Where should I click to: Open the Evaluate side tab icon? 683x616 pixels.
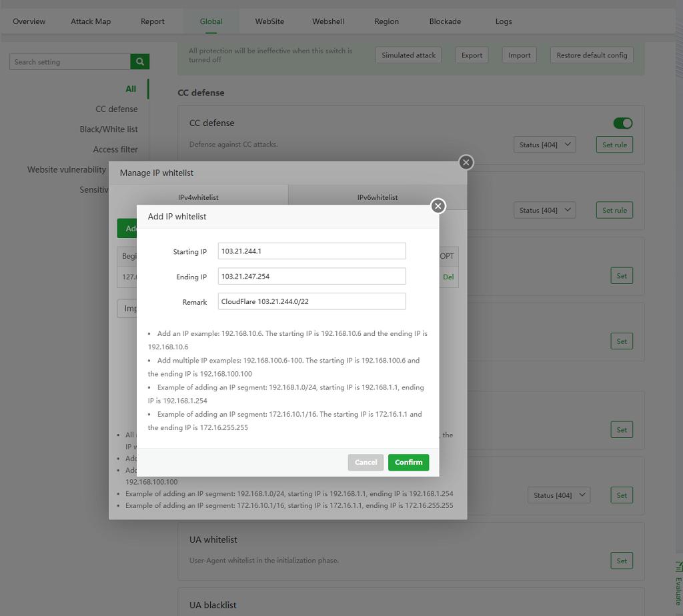(x=678, y=567)
